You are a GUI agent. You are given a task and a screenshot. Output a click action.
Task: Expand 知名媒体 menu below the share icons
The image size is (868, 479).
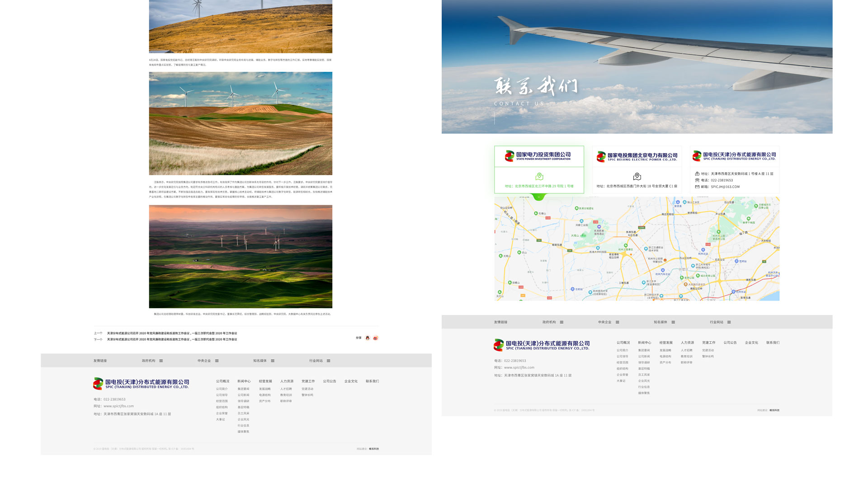tap(273, 361)
